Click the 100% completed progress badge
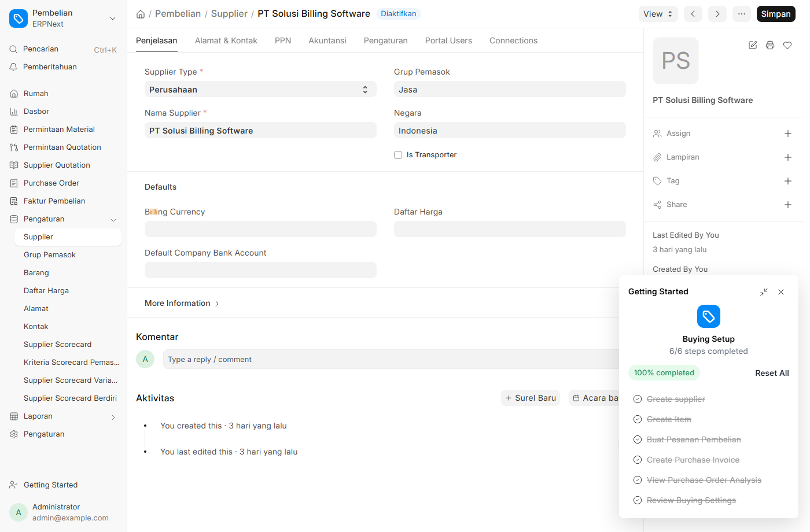This screenshot has width=810, height=532. click(x=664, y=373)
